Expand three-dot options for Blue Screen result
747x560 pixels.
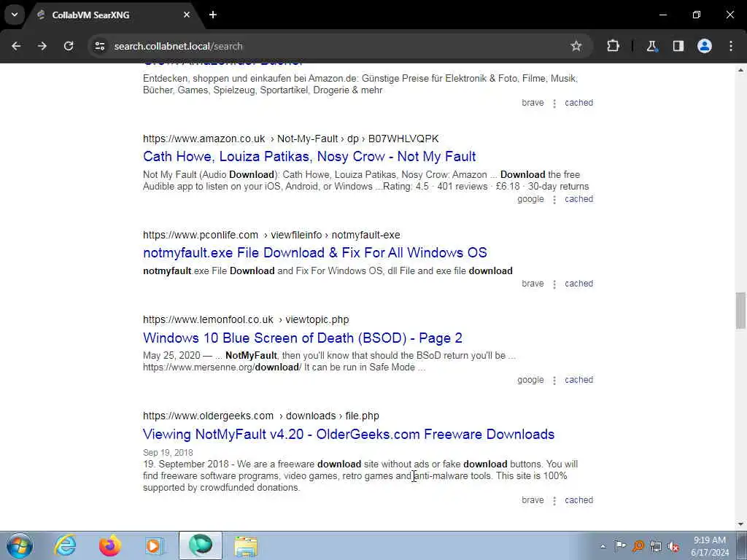point(554,381)
